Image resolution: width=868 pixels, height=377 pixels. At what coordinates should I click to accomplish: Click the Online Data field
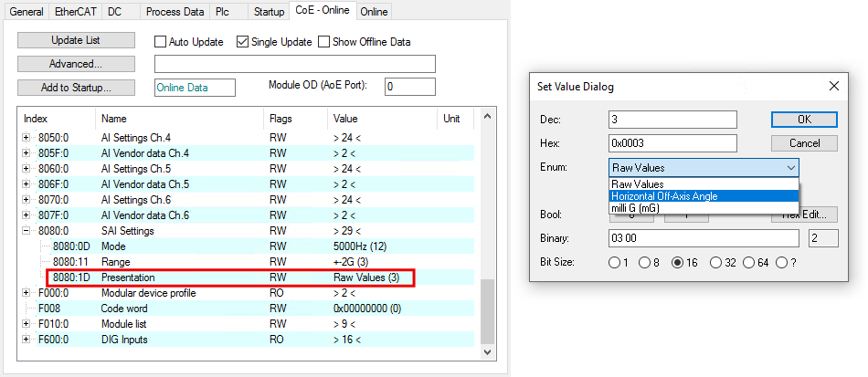tap(195, 88)
